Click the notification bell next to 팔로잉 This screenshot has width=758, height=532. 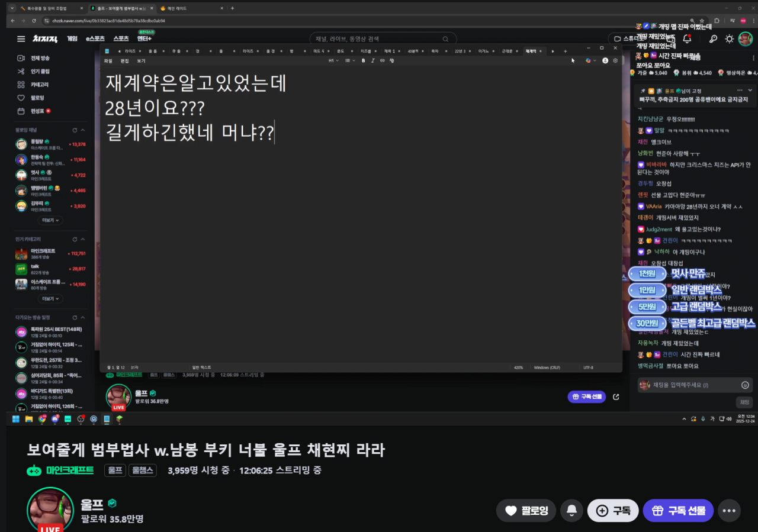571,510
